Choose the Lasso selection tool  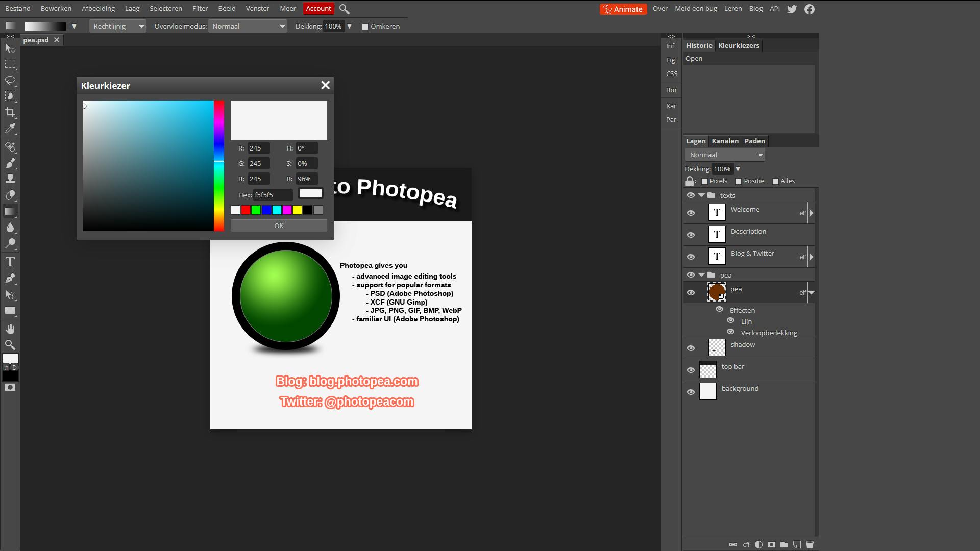pyautogui.click(x=10, y=81)
